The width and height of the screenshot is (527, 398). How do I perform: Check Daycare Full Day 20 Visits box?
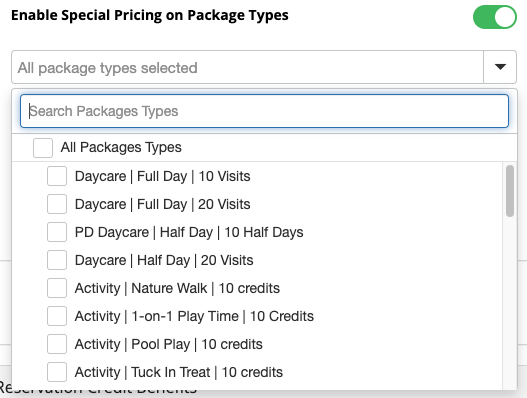pos(57,204)
